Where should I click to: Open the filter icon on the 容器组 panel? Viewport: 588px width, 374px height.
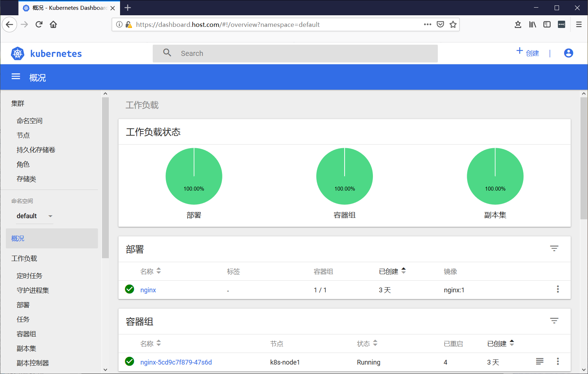point(554,321)
